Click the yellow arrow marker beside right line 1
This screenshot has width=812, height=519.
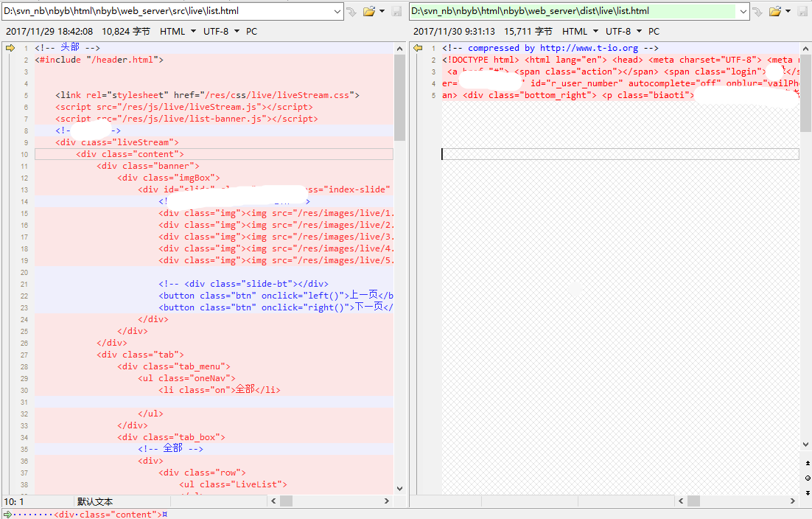coord(418,48)
